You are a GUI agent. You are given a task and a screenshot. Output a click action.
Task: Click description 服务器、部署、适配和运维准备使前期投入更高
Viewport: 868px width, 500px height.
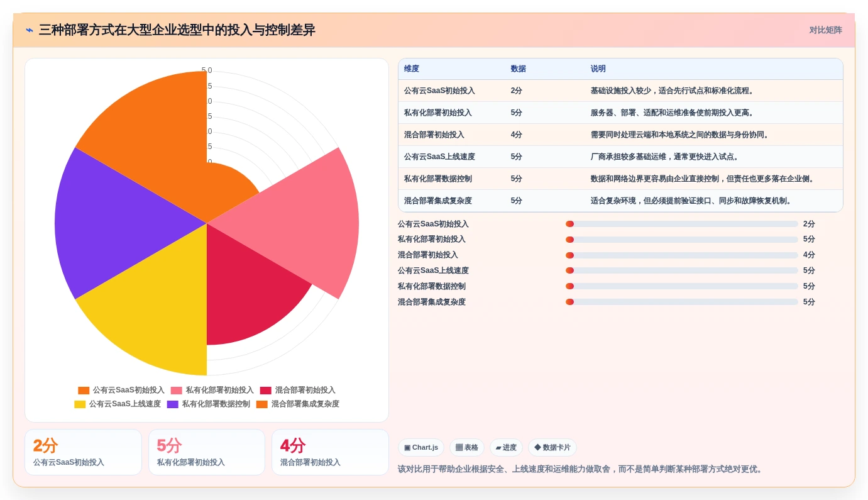point(672,113)
